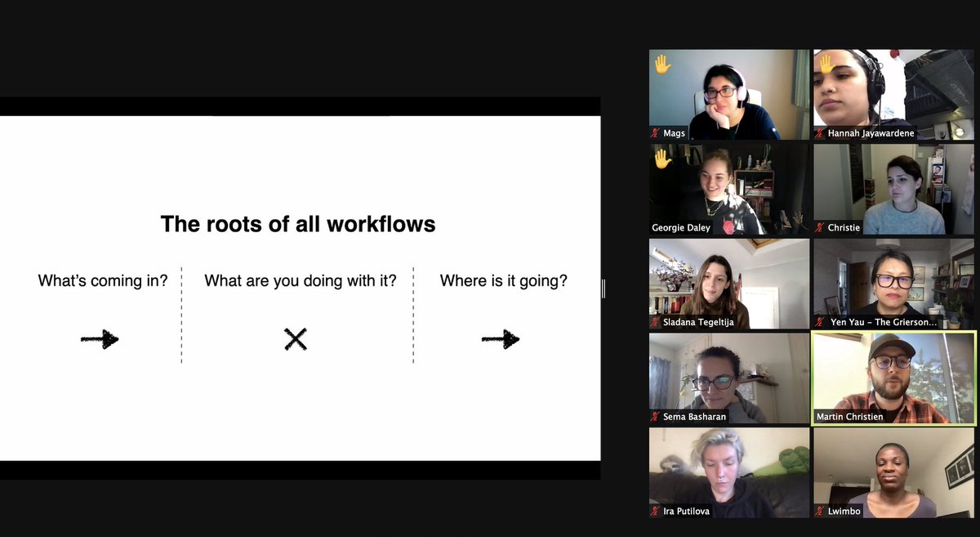Click the muted microphone icon beside Mags
The width and height of the screenshot is (980, 537).
coord(655,132)
